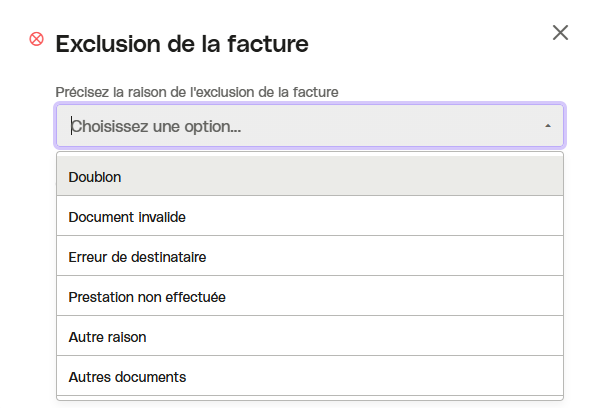This screenshot has width=591, height=408.
Task: Toggle the exclusion reason dropdown closed
Action: 548,126
